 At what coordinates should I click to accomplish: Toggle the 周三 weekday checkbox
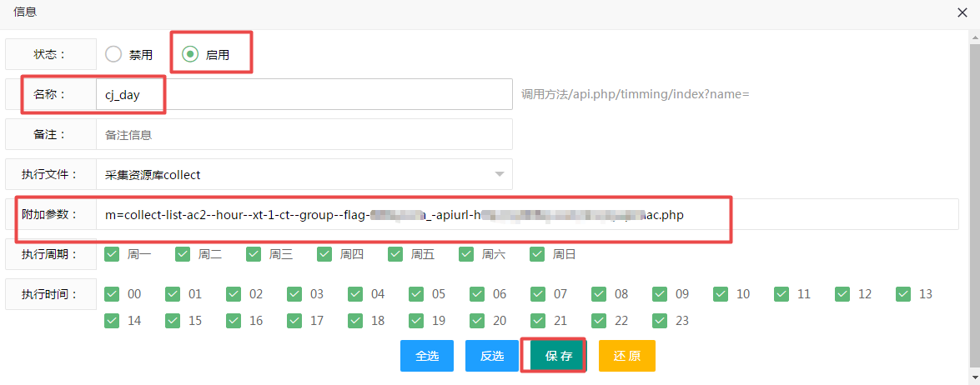pos(254,254)
